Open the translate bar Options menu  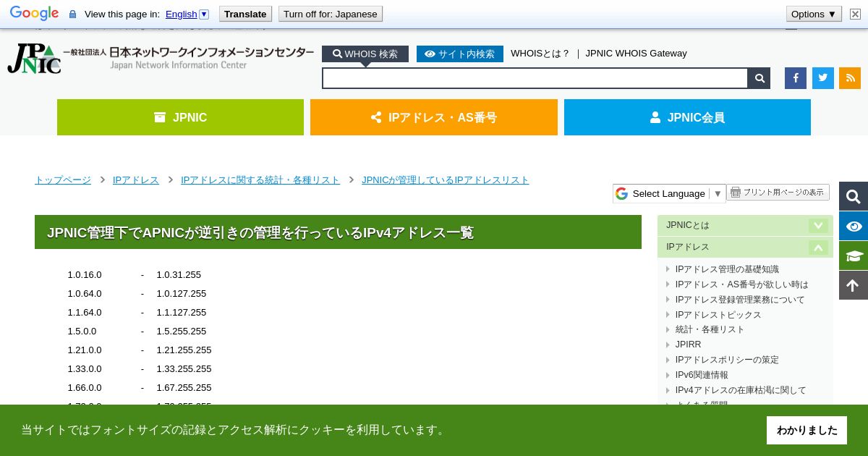click(814, 14)
